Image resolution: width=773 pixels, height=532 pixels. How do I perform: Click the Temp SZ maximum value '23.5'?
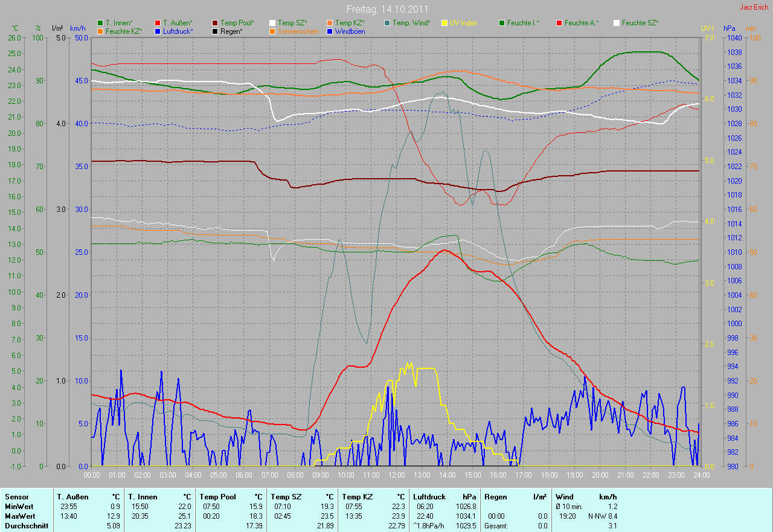click(327, 516)
